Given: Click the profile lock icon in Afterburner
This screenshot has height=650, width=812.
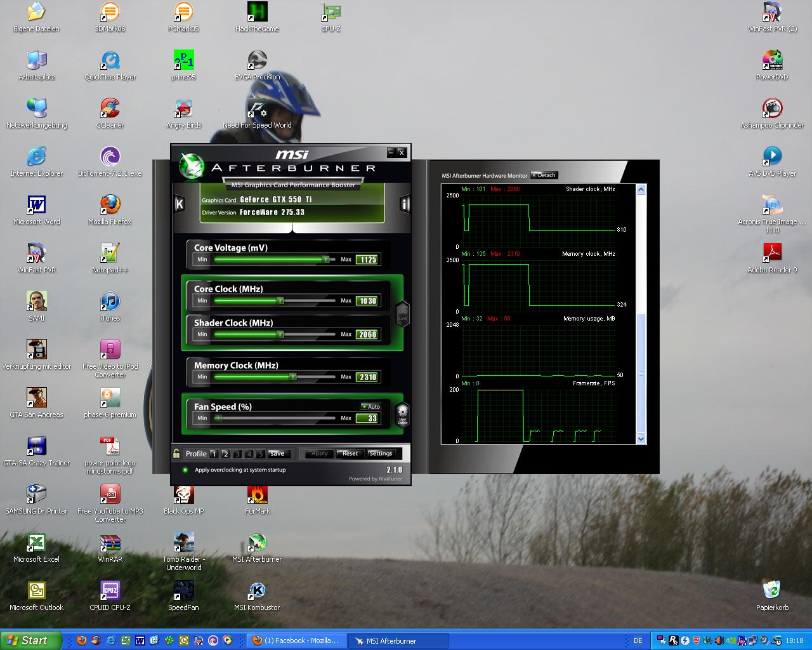Looking at the screenshot, I should tap(176, 453).
